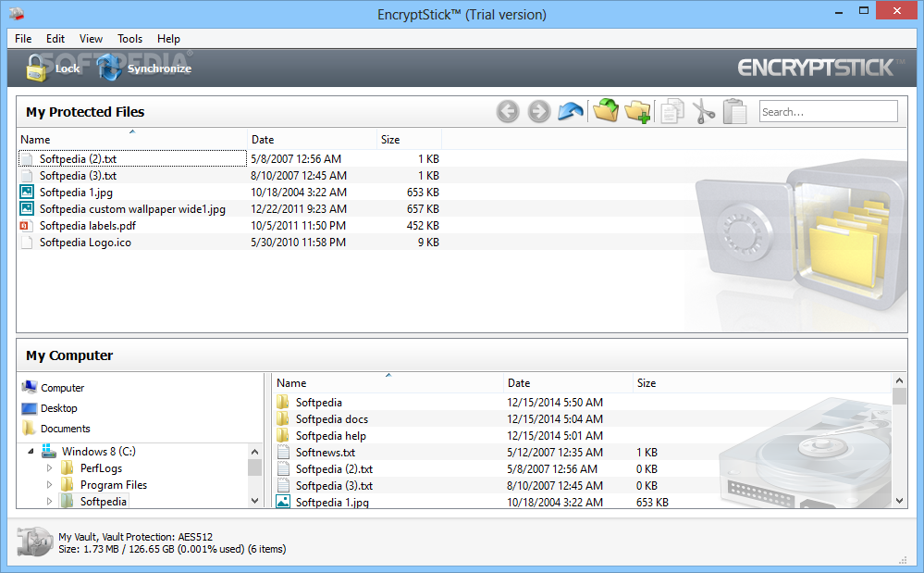Click the folder tree scrollbar down arrow

(x=254, y=501)
